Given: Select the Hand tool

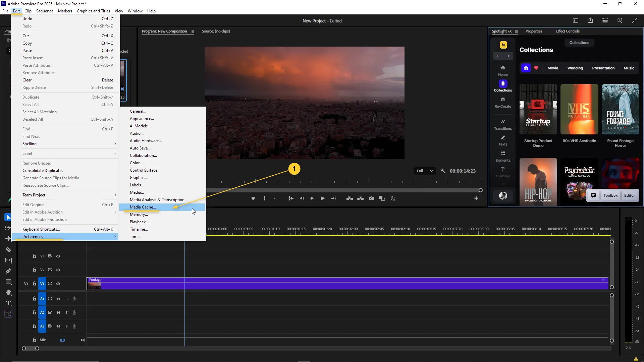Looking at the screenshot, I should coord(8,292).
